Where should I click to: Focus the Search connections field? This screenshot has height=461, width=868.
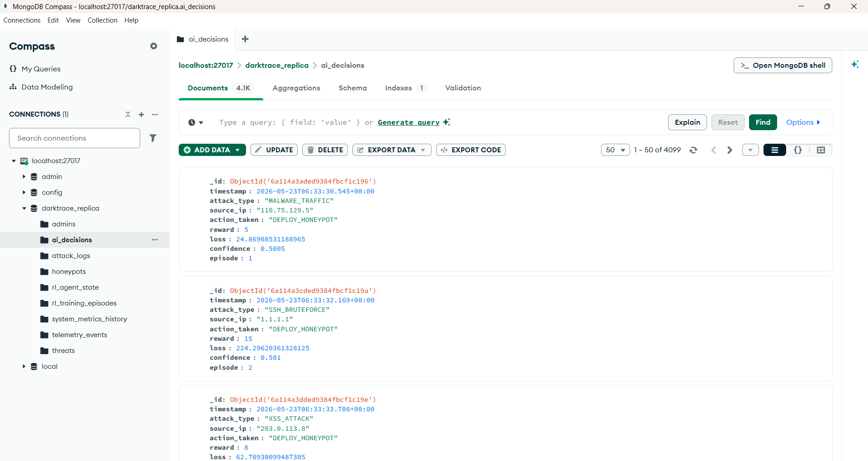[75, 138]
